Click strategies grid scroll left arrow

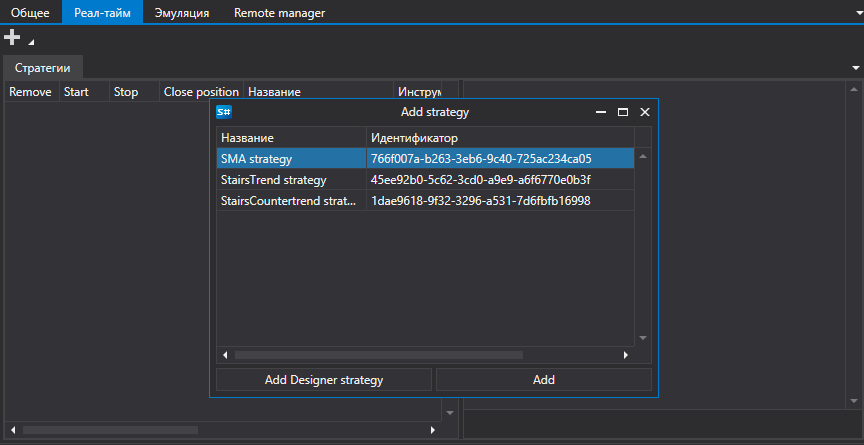pyautogui.click(x=13, y=430)
